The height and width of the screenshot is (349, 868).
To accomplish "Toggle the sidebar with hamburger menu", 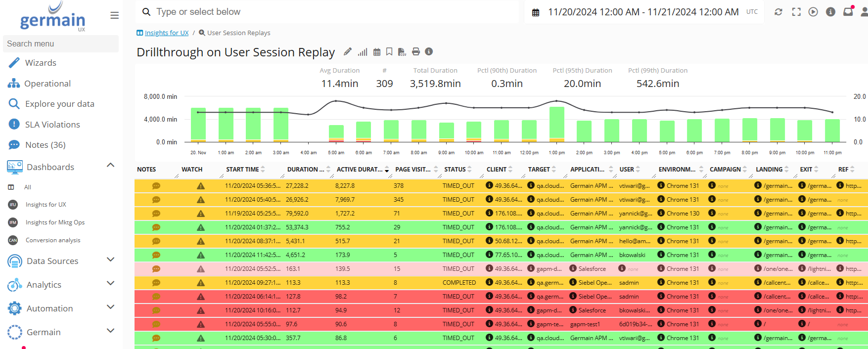I will (x=114, y=15).
